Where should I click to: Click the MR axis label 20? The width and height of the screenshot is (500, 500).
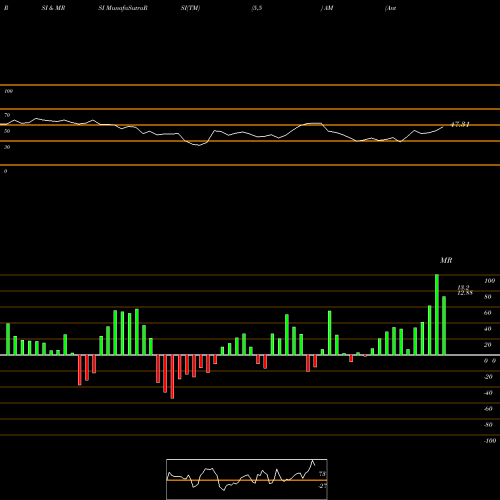point(487,345)
